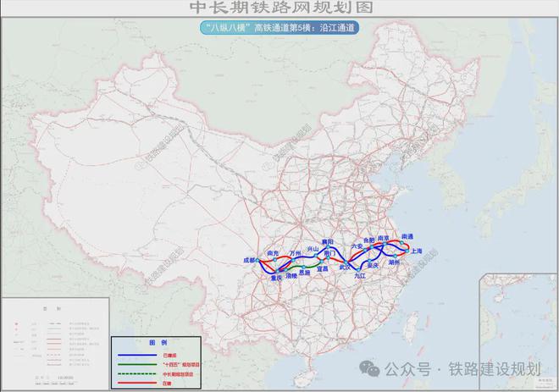Click the “十四五”规划项目 legend label

181,365
